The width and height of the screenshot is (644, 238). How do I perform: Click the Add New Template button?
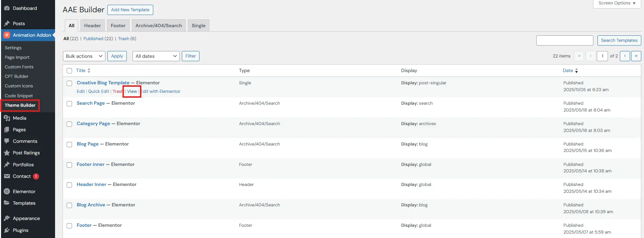(x=130, y=10)
